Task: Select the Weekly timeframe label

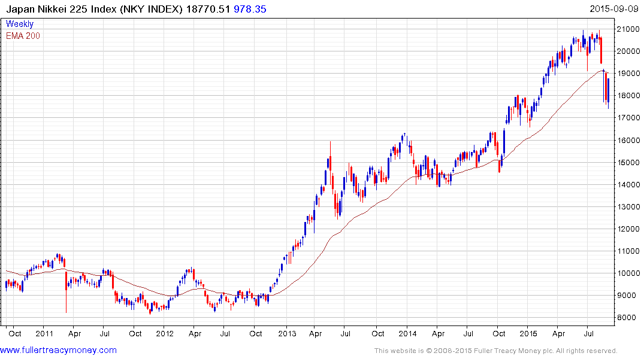Action: pos(20,24)
